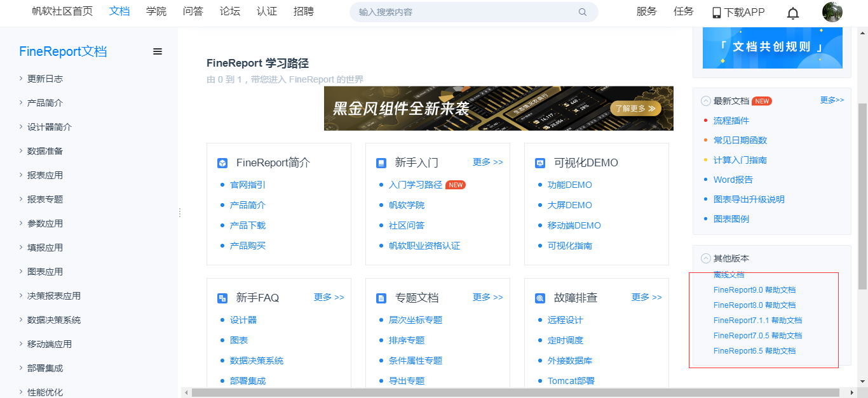This screenshot has width=868, height=398.
Task: Click the NEW badge next to 入门学习路径
Action: 456,185
